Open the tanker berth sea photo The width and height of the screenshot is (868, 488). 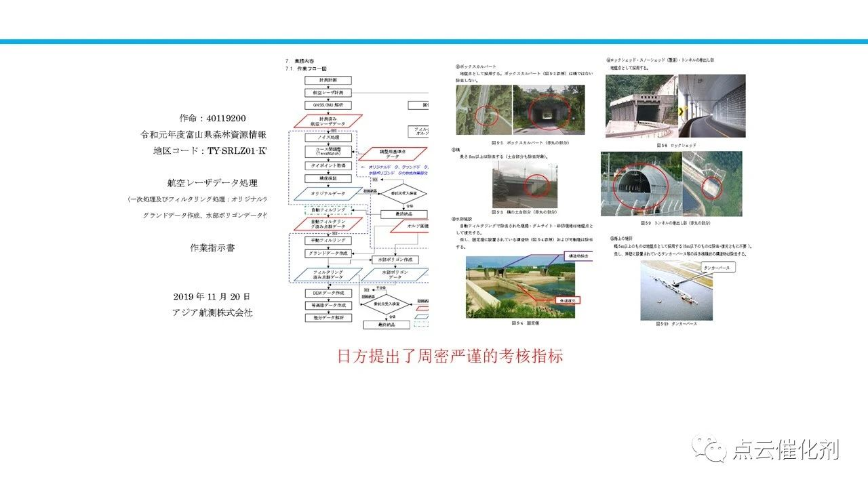tap(676, 290)
